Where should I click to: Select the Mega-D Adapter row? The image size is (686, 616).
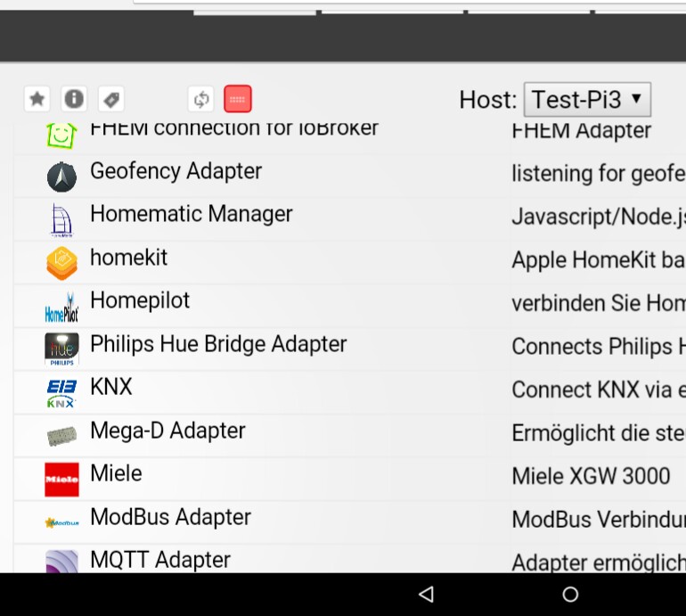coord(350,436)
